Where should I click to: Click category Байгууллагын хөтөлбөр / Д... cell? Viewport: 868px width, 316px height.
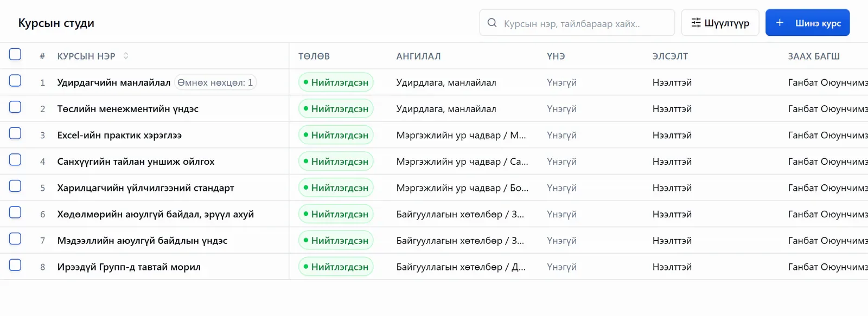click(461, 267)
